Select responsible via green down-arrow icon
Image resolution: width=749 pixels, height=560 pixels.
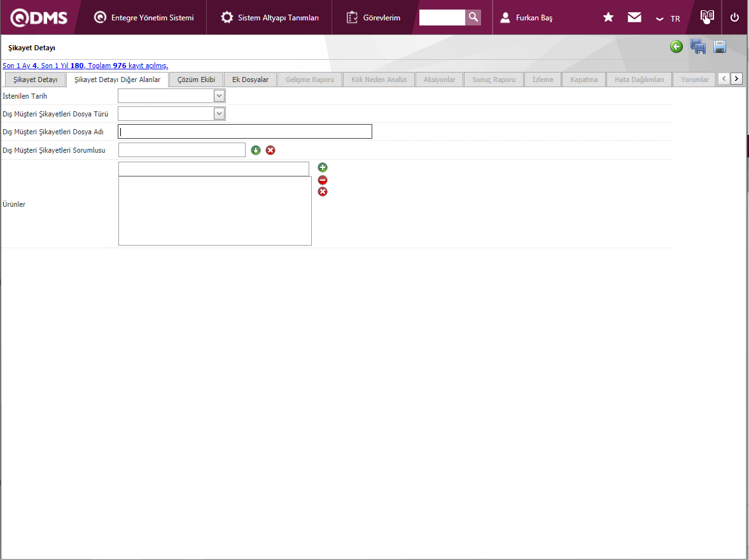point(256,150)
